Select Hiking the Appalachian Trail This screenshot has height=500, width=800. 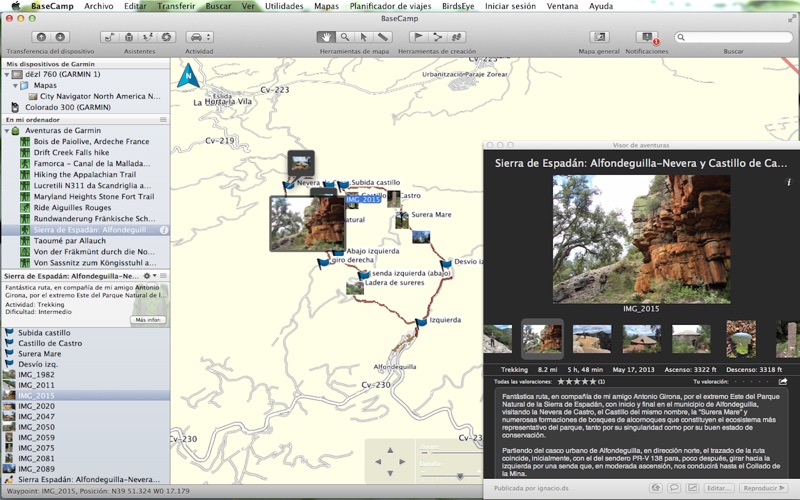click(85, 174)
